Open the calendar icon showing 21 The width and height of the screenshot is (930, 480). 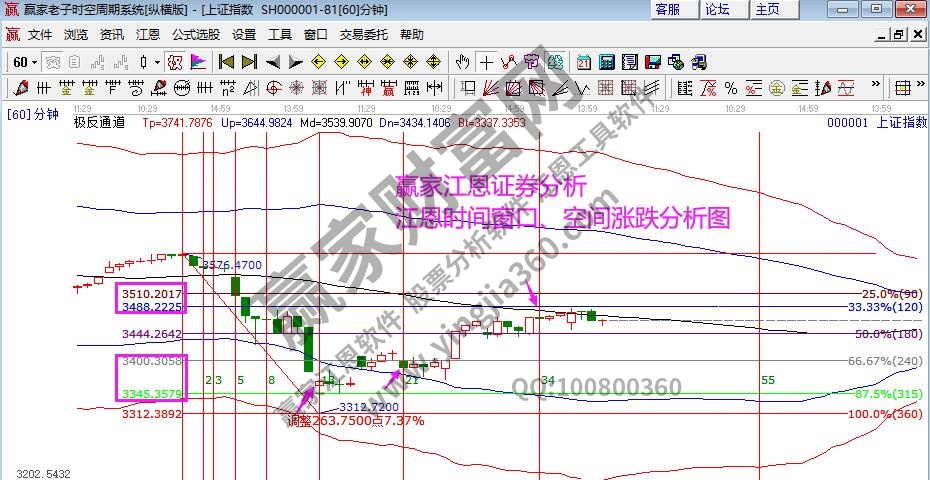(582, 62)
